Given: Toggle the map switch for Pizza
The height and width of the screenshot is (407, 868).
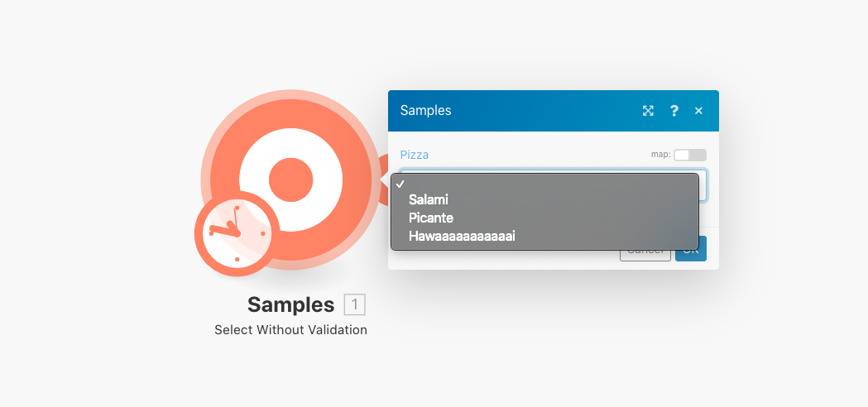Looking at the screenshot, I should 689,155.
